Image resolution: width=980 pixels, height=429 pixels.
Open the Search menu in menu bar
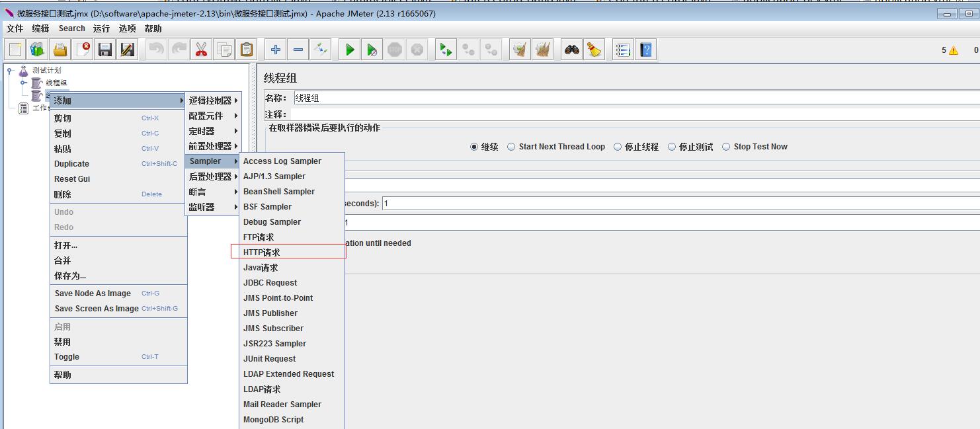(x=71, y=28)
